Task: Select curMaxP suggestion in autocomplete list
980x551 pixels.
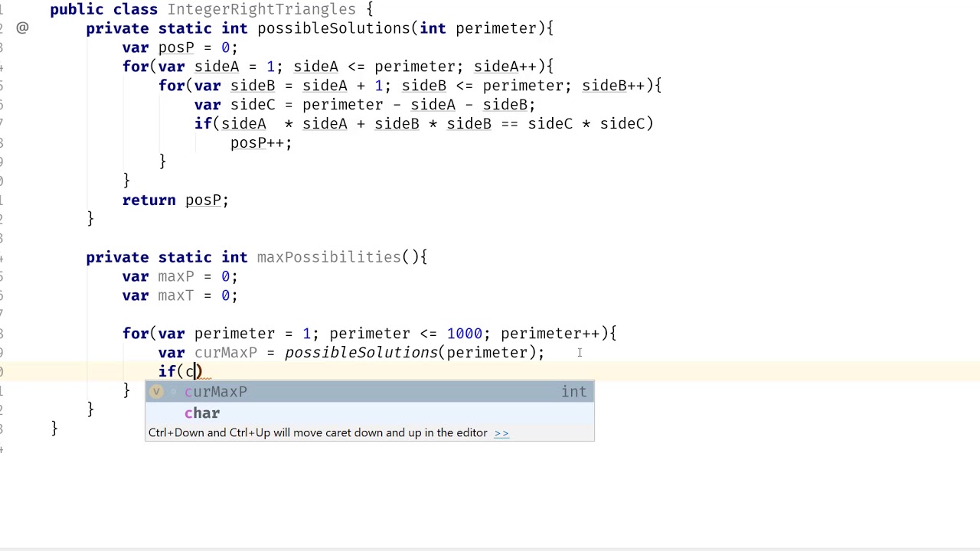Action: pos(370,392)
